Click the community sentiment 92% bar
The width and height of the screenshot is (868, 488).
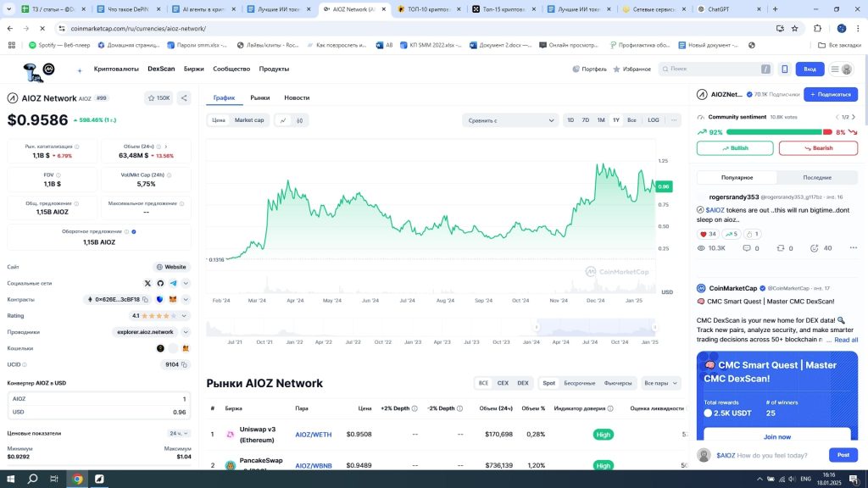click(773, 132)
